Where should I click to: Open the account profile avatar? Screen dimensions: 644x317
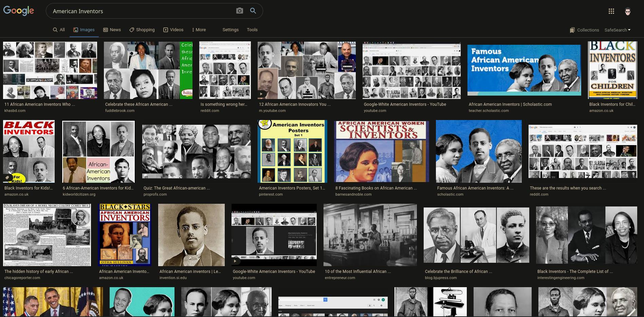[x=628, y=11]
